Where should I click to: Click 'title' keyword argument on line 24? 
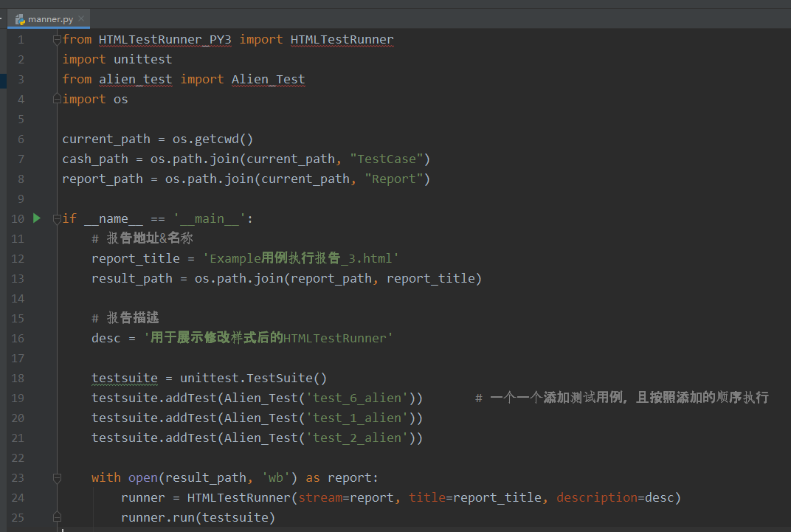click(427, 498)
